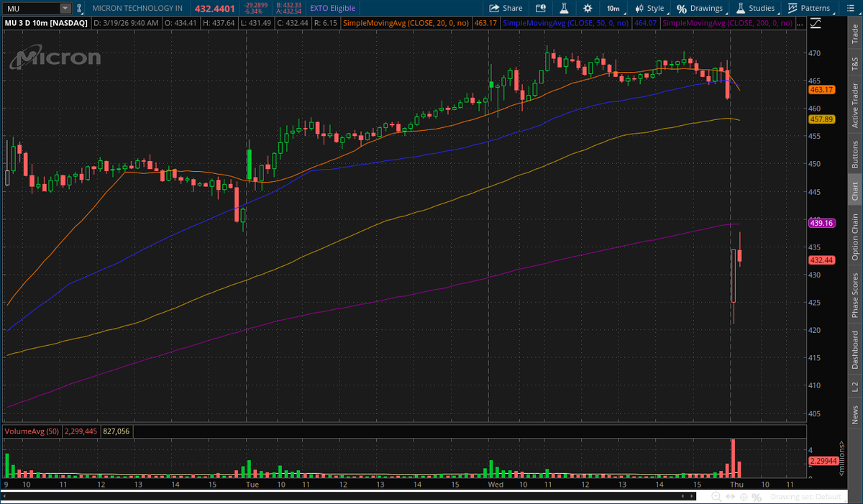Click the flask icon for thinkScript editor
The height and width of the screenshot is (504, 863).
[565, 8]
